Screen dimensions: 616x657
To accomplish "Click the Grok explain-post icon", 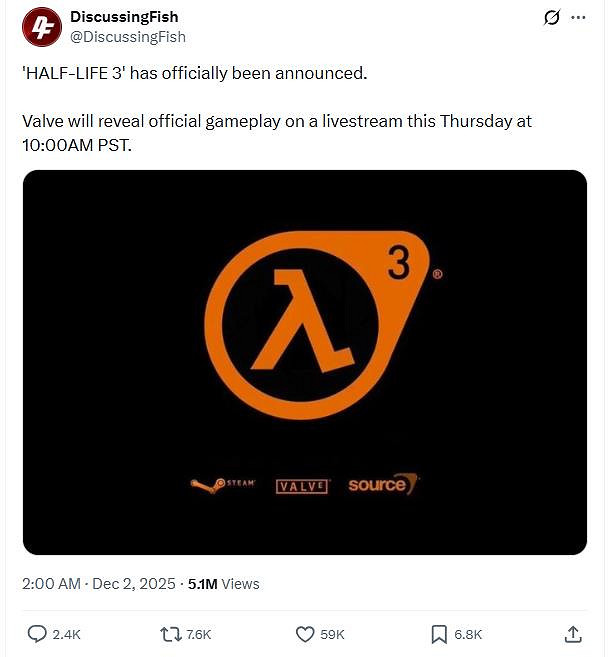I will point(551,18).
